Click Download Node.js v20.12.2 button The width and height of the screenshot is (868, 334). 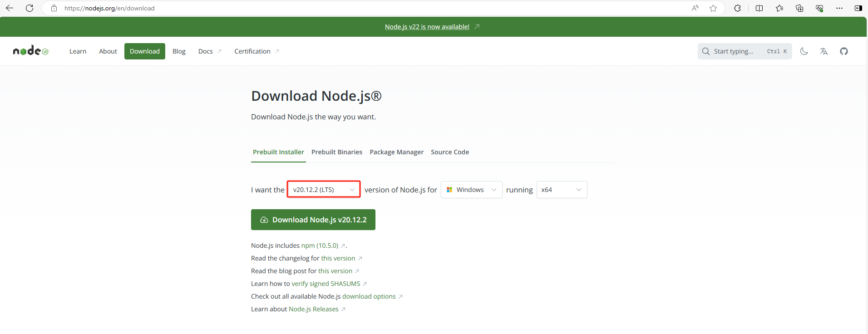point(313,220)
